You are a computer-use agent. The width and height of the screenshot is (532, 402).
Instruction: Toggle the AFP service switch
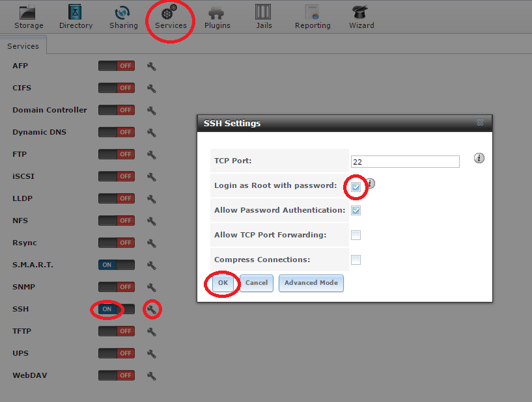click(117, 66)
